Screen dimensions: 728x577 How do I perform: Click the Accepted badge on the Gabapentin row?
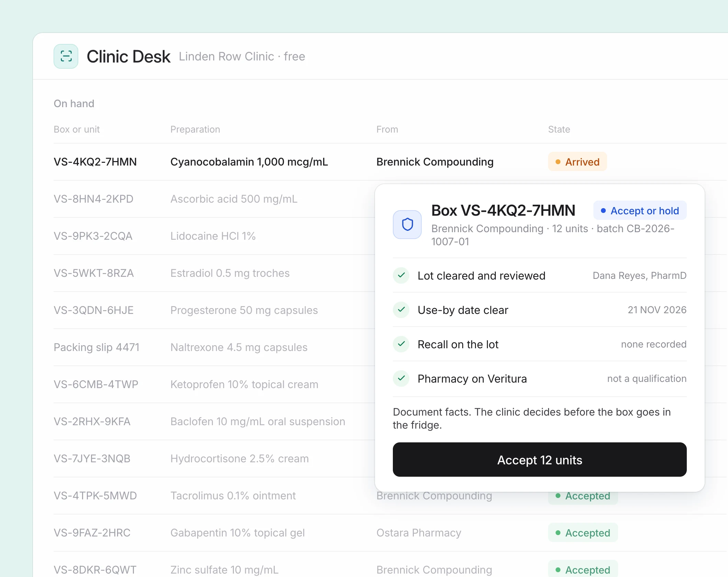pyautogui.click(x=583, y=533)
